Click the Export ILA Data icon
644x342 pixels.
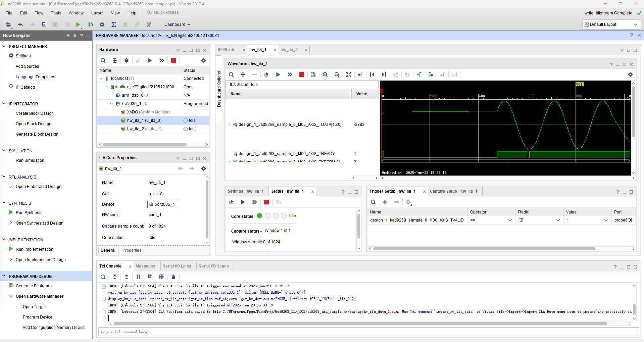[x=313, y=75]
